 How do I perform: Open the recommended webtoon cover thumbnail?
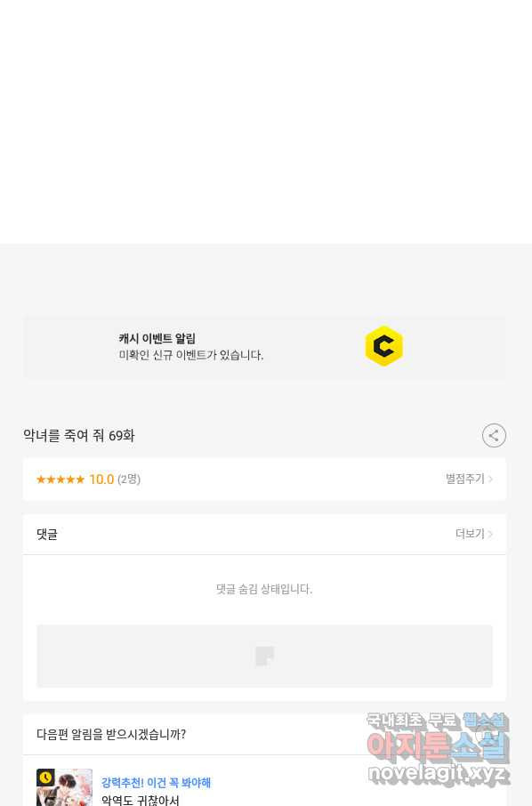tap(64, 787)
